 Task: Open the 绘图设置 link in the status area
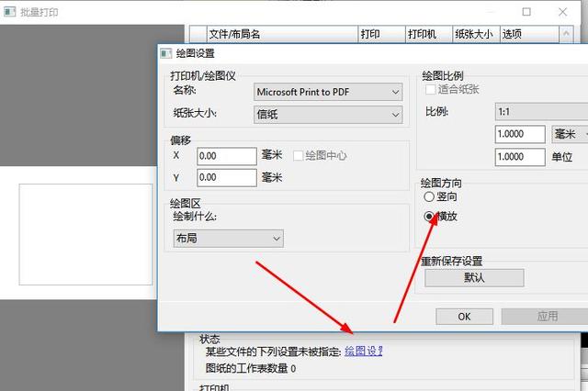tap(364, 352)
